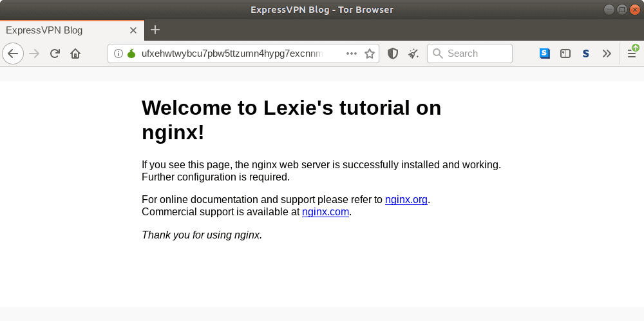The height and width of the screenshot is (321, 644).
Task: Open the Tor security level shield
Action: [393, 53]
